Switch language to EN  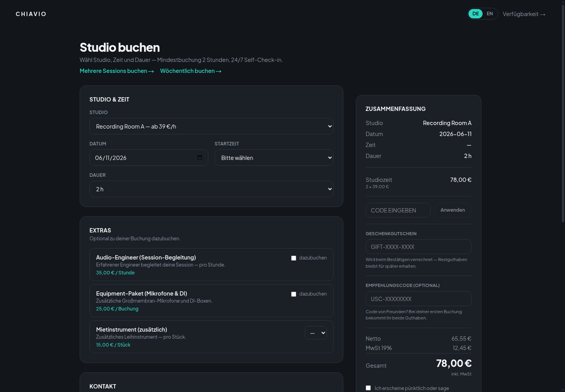tap(490, 14)
